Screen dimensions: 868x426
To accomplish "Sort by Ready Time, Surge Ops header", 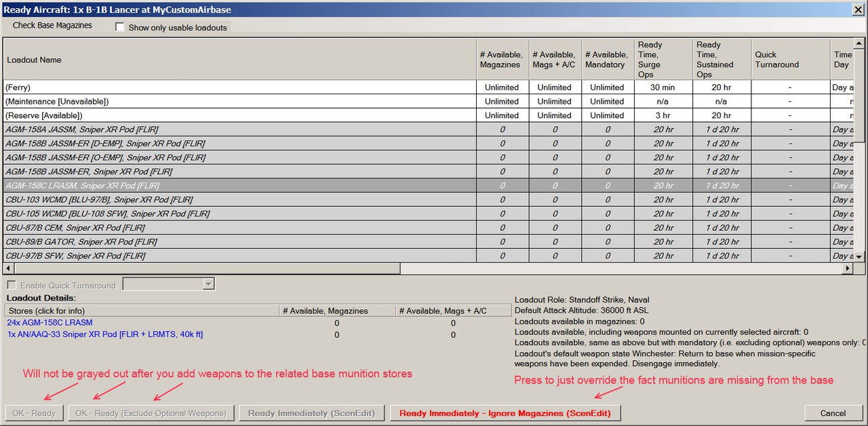I will click(x=663, y=60).
